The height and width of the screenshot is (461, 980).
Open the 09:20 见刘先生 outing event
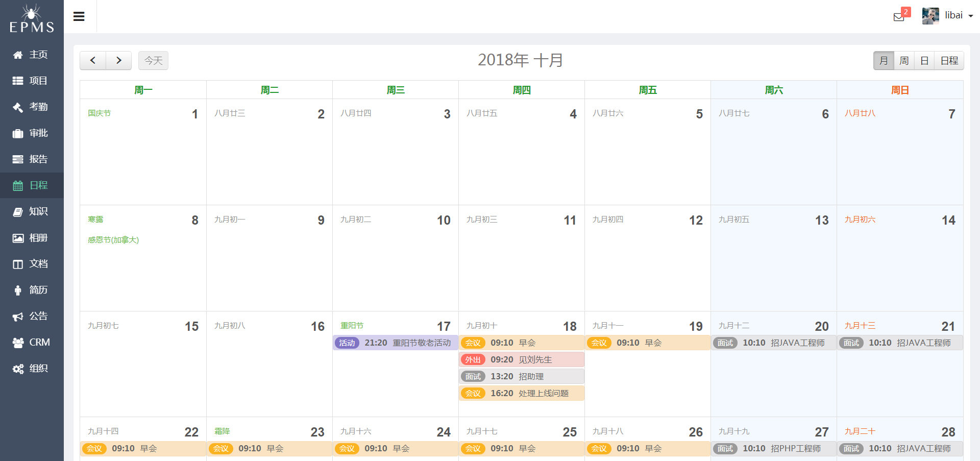pyautogui.click(x=521, y=359)
